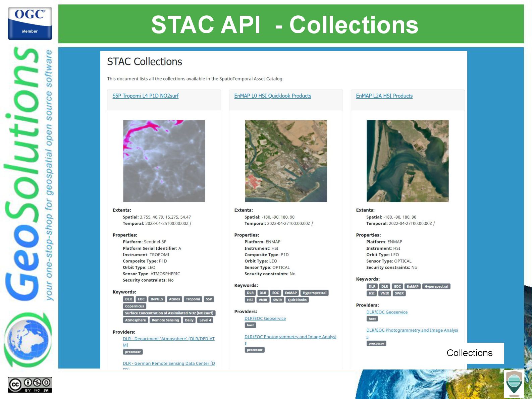The width and height of the screenshot is (532, 399).
Task: Open the S5P Tropomi L4 P1D NO2surf collection
Action: [x=146, y=96]
